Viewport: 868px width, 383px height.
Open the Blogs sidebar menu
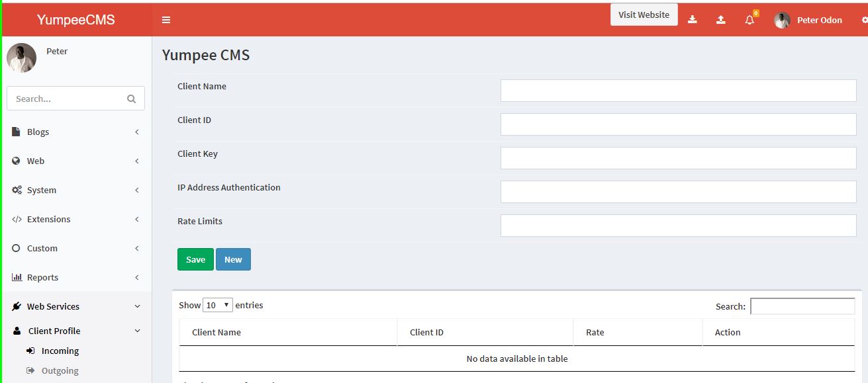(77, 132)
